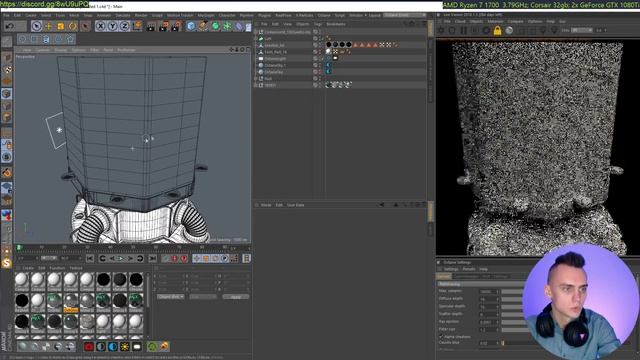Click the orange S icon in left sidebar
640x360 pixels.
pyautogui.click(x=7, y=263)
